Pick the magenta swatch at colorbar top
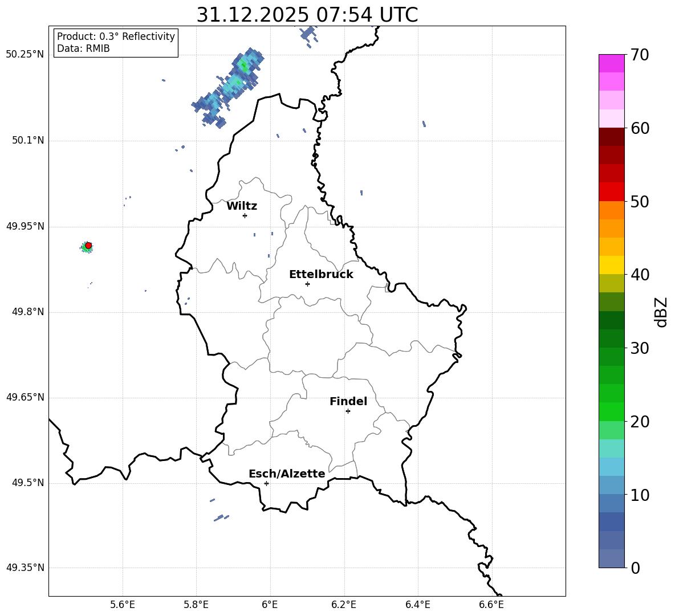This screenshot has height=616, width=675. (611, 63)
